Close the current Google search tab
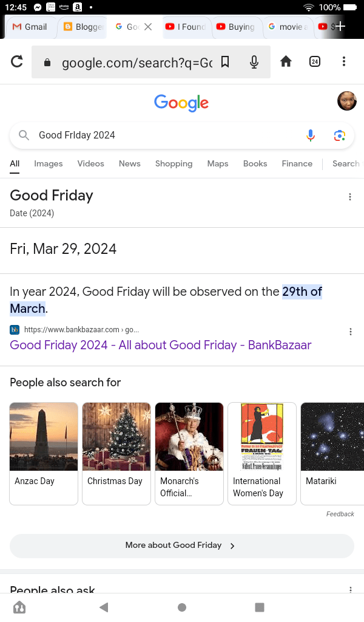Image resolution: width=364 pixels, height=622 pixels. [148, 27]
